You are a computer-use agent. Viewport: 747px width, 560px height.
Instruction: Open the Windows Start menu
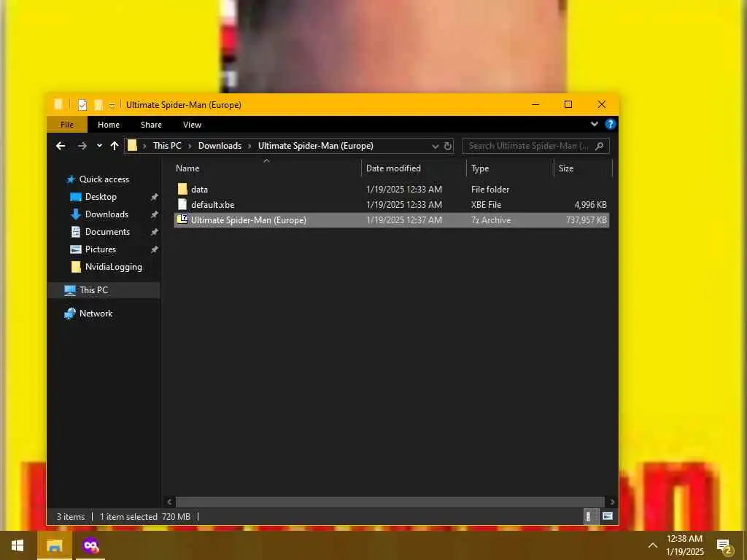pos(18,545)
